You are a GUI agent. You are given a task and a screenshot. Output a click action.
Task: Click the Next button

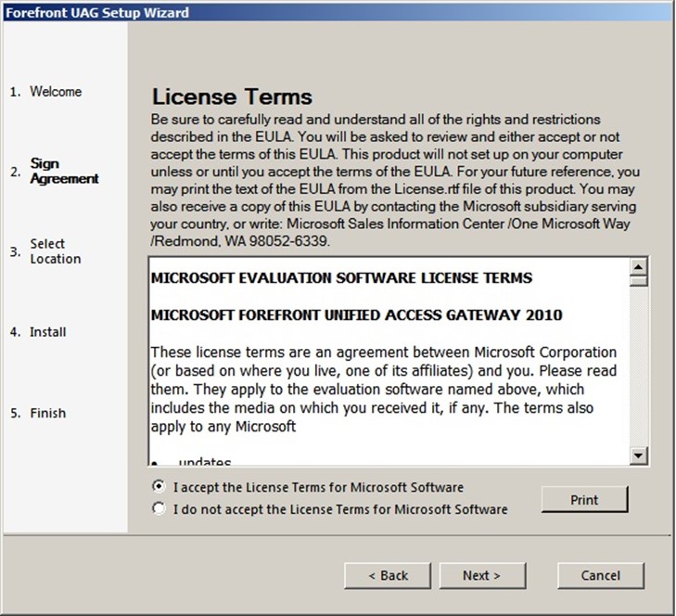point(481,575)
